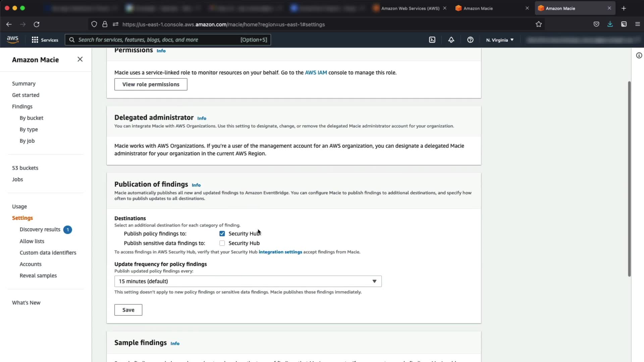
Task: Uncheck Security Hub for policy findings
Action: pos(222,234)
